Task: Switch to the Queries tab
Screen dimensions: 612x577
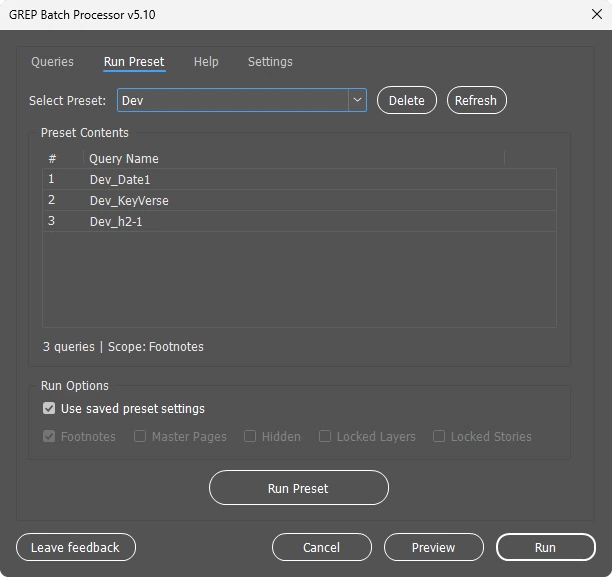Action: pos(52,62)
